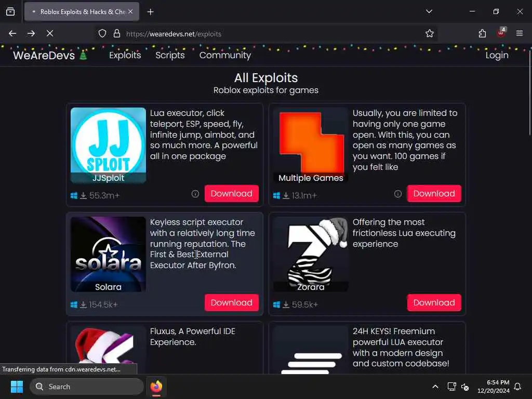This screenshot has height=399, width=532.
Task: Click Solara 154.5k+ download arrow icon
Action: pos(83,304)
